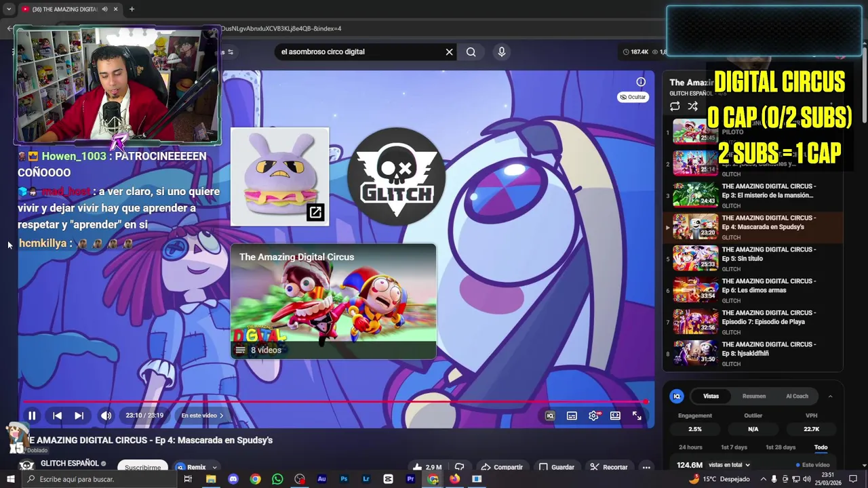Select Ep 4: Mascarada en Spudsy's in playlist

(x=753, y=227)
